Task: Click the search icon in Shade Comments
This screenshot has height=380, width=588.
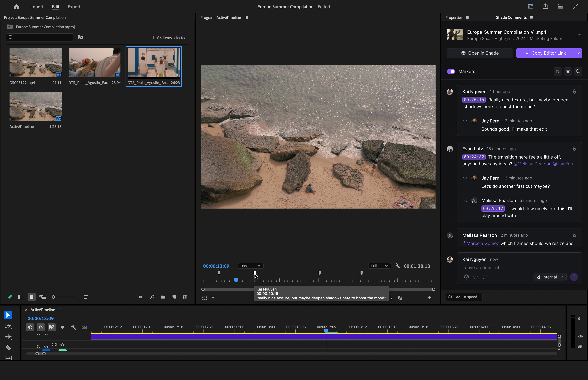Action: click(x=578, y=72)
